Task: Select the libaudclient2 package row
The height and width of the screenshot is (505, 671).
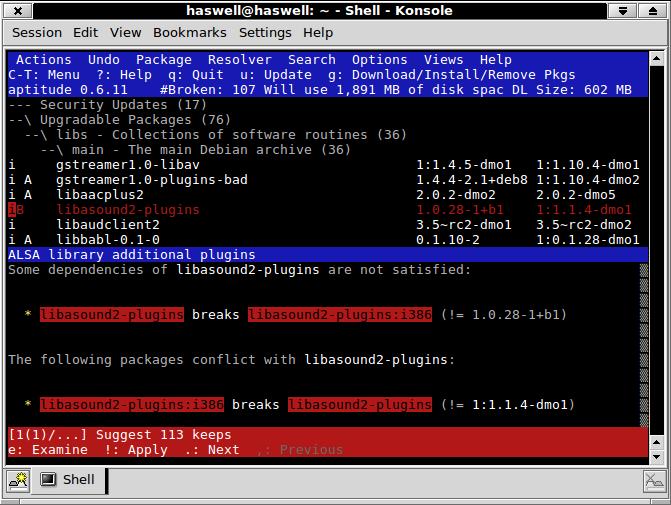Action: click(327, 225)
